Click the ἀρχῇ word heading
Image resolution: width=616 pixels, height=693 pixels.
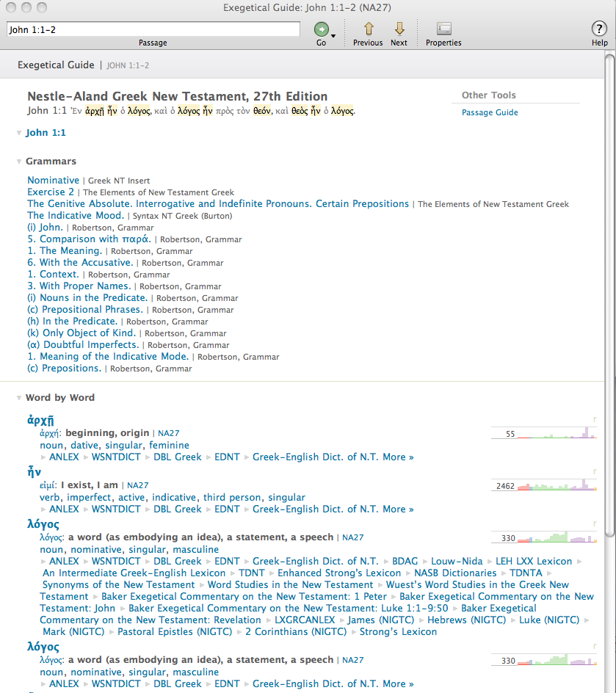click(x=40, y=420)
